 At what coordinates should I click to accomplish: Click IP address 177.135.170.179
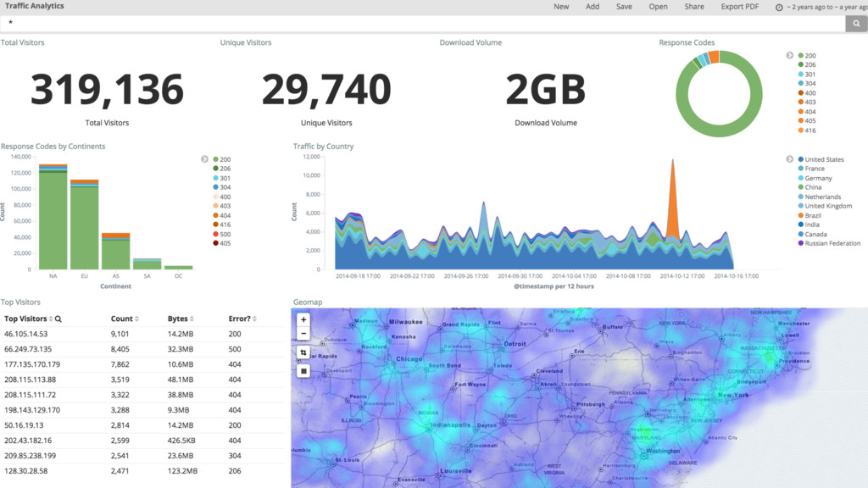pyautogui.click(x=32, y=364)
